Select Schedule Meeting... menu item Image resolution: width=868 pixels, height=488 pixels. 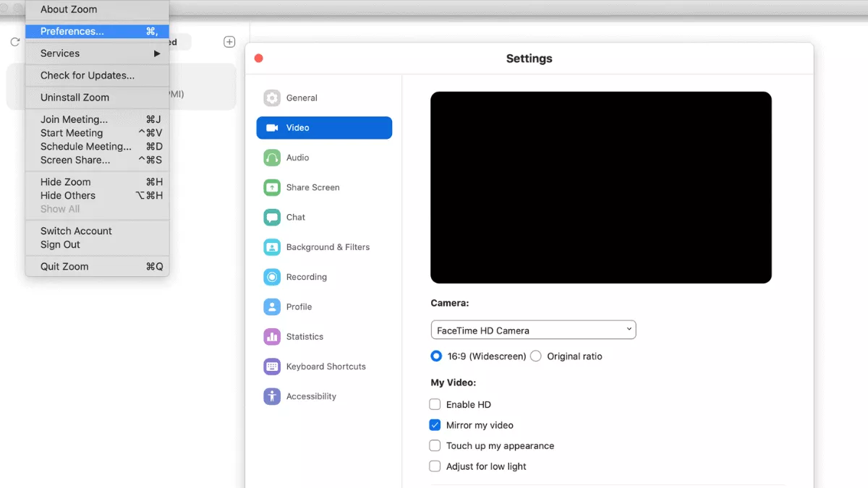point(97,147)
